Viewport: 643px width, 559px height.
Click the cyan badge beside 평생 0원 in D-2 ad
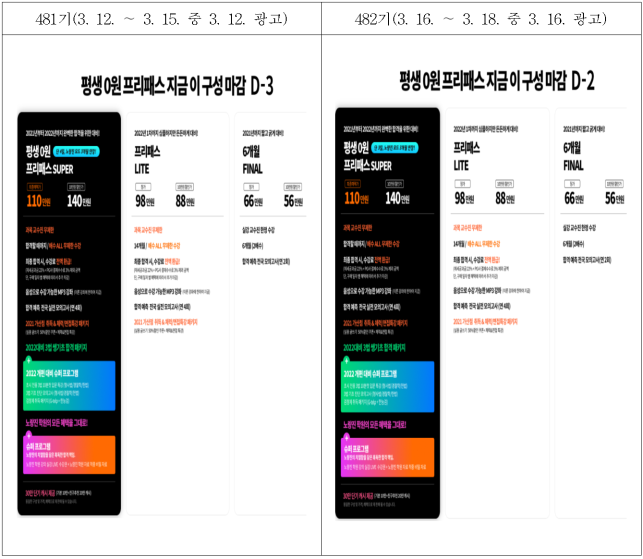(x=394, y=148)
